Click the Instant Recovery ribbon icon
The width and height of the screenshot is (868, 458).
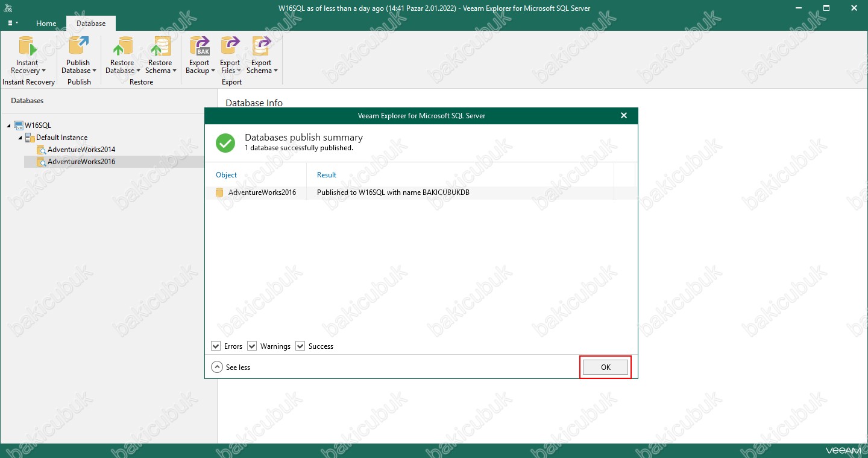coord(27,46)
